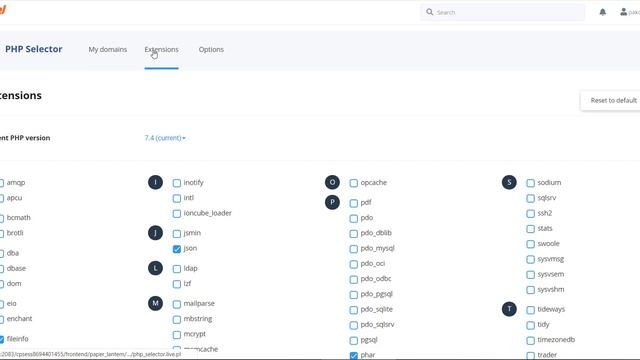The width and height of the screenshot is (640, 360).
Task: Open the user account icon
Action: coord(623,12)
